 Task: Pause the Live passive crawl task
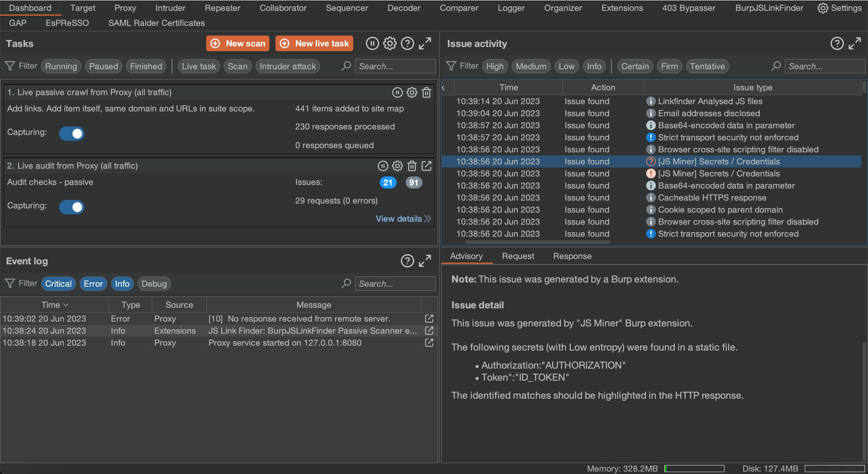point(397,92)
